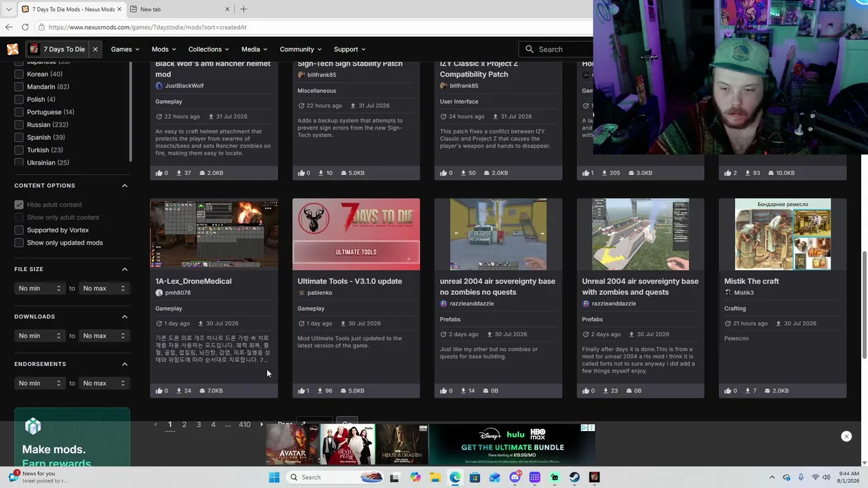Image resolution: width=868 pixels, height=488 pixels.
Task: Close the bottom ad banner with X
Action: click(x=846, y=436)
